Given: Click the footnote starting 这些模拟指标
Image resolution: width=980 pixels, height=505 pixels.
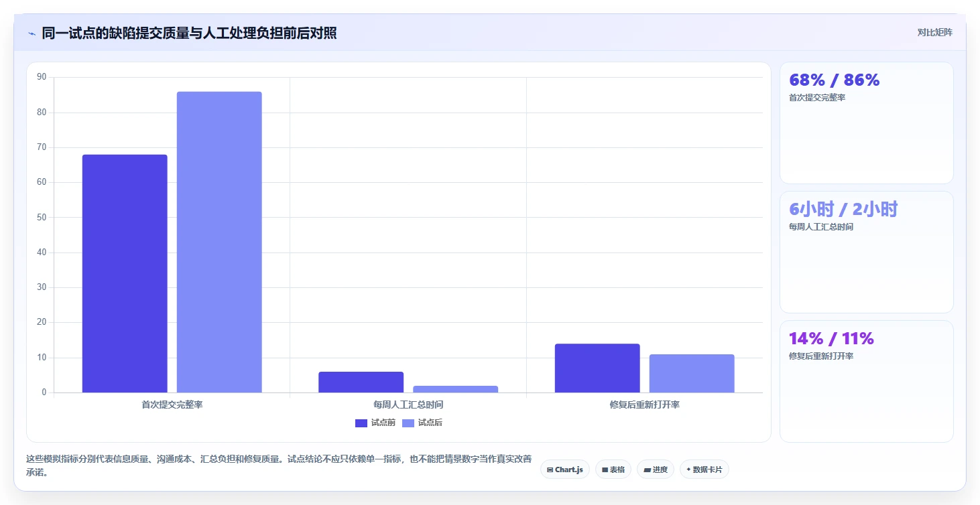Looking at the screenshot, I should (279, 465).
